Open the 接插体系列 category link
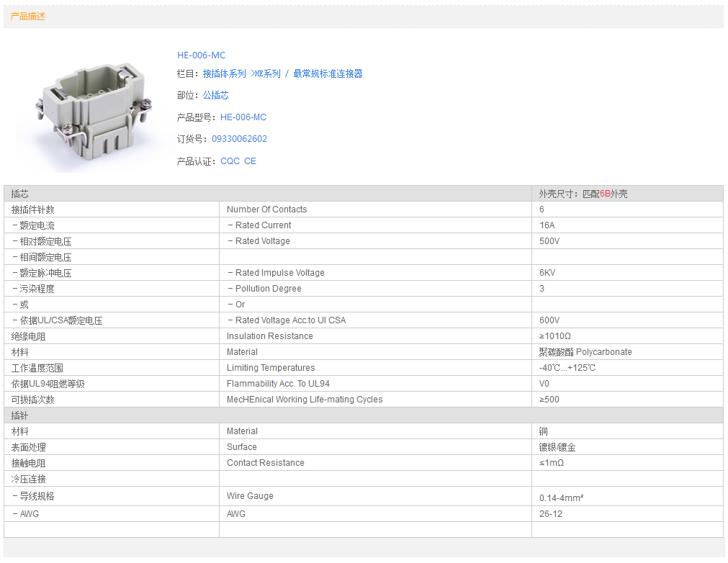This screenshot has width=728, height=563. tap(224, 73)
